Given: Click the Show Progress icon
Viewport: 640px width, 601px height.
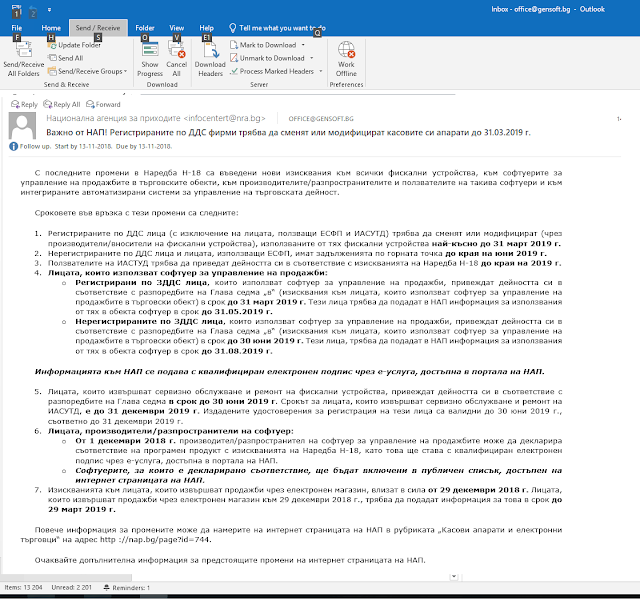Looking at the screenshot, I should 150,59.
